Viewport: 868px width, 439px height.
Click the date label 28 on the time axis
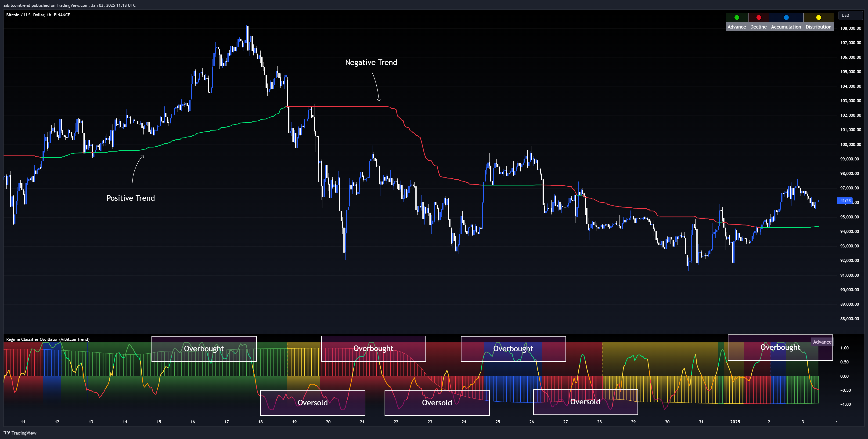[x=599, y=422]
